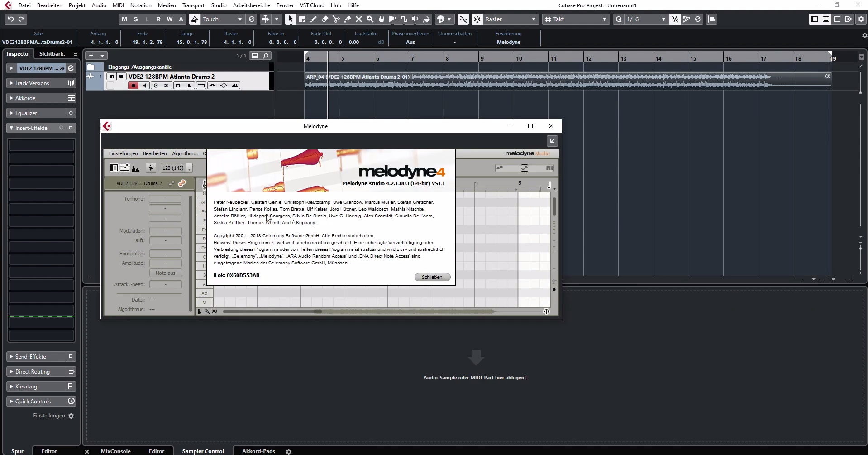Select the arrow Object Selection tool
Image resolution: width=868 pixels, height=455 pixels.
click(x=291, y=19)
